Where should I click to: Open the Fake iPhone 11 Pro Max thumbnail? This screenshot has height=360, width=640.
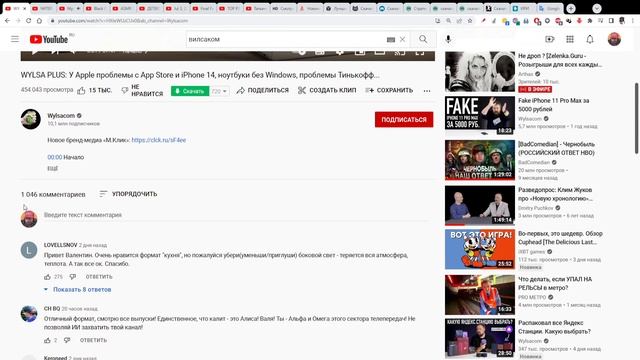tap(480, 116)
